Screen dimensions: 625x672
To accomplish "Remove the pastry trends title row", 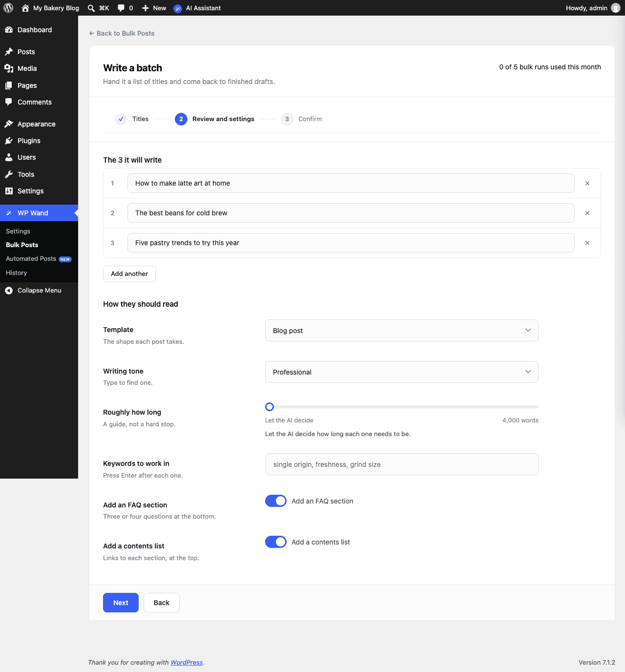I will (x=587, y=243).
